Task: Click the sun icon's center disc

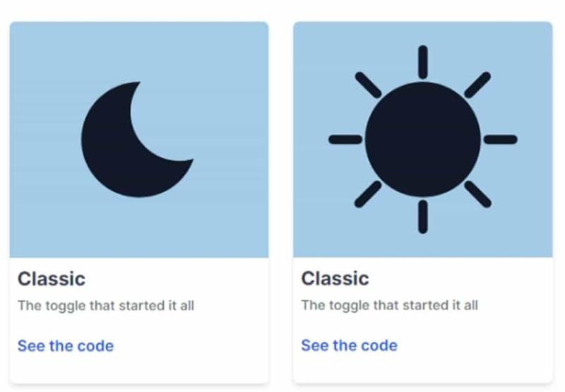Action: tap(422, 139)
